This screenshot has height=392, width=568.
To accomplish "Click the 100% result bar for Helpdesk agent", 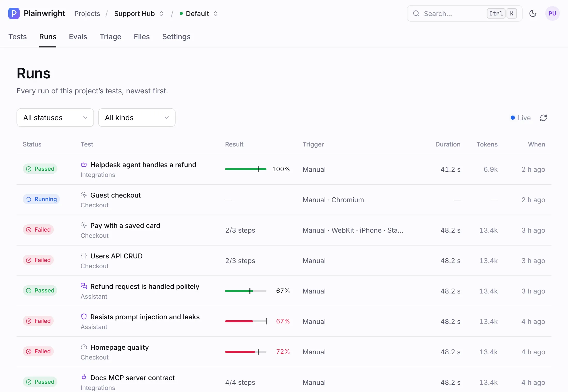I will (x=246, y=169).
